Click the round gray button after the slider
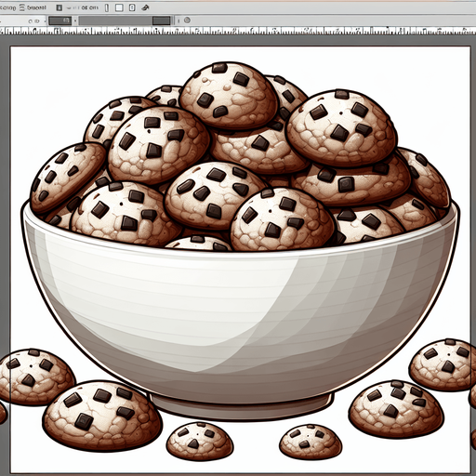 pyautogui.click(x=187, y=20)
